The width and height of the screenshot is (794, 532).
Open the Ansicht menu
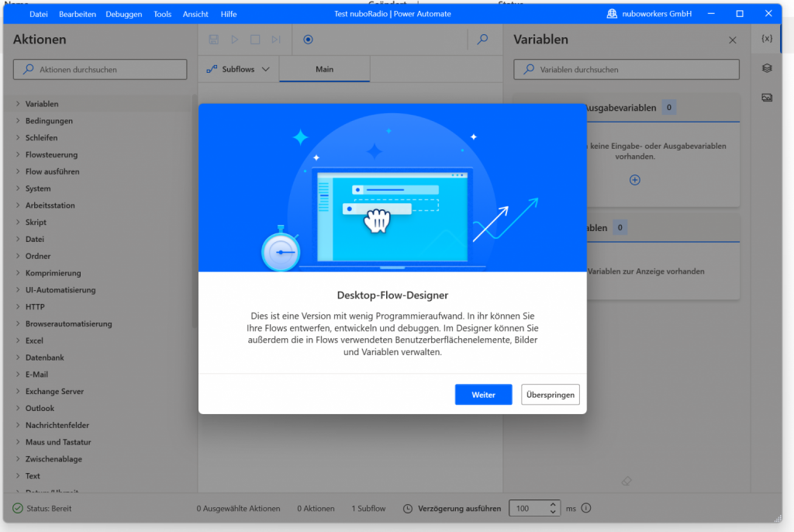coord(195,14)
